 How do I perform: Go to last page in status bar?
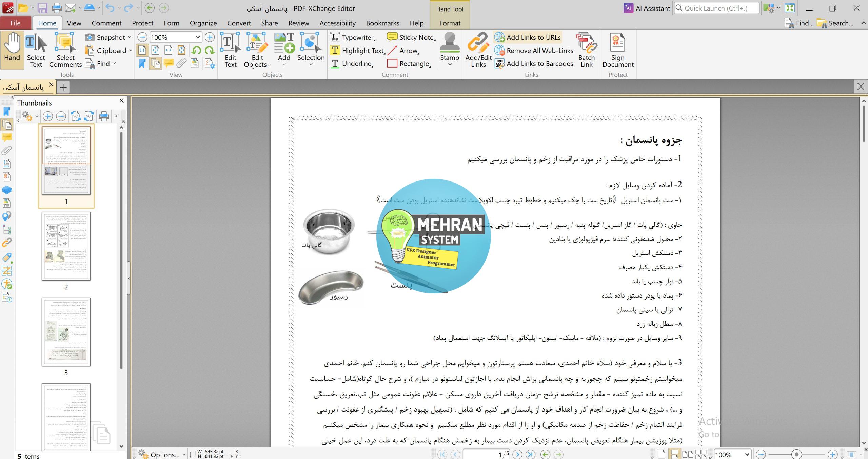click(x=530, y=454)
